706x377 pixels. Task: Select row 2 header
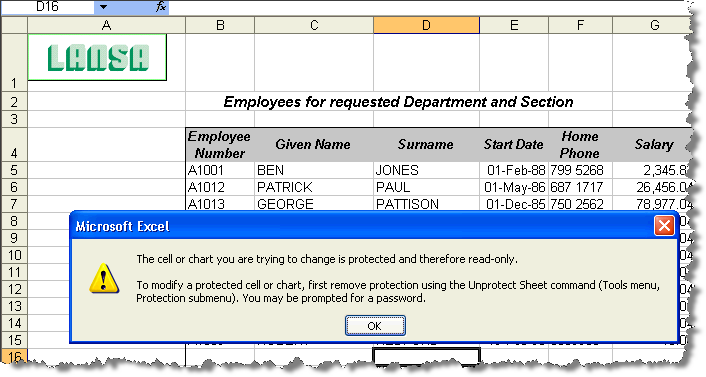coord(14,102)
